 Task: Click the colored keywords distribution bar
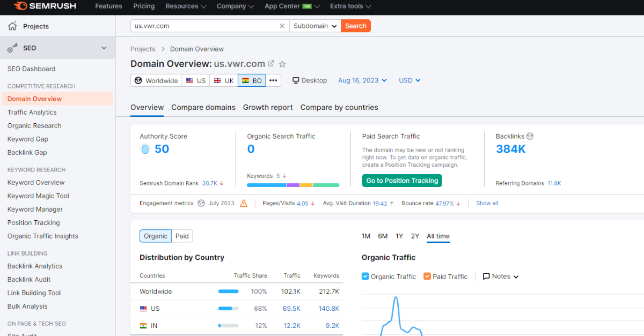(x=293, y=185)
